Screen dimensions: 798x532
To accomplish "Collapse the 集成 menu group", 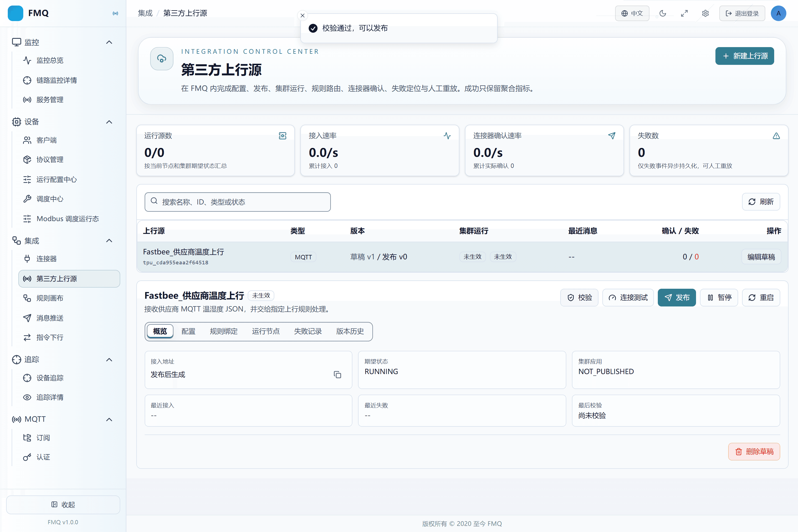I will (109, 241).
